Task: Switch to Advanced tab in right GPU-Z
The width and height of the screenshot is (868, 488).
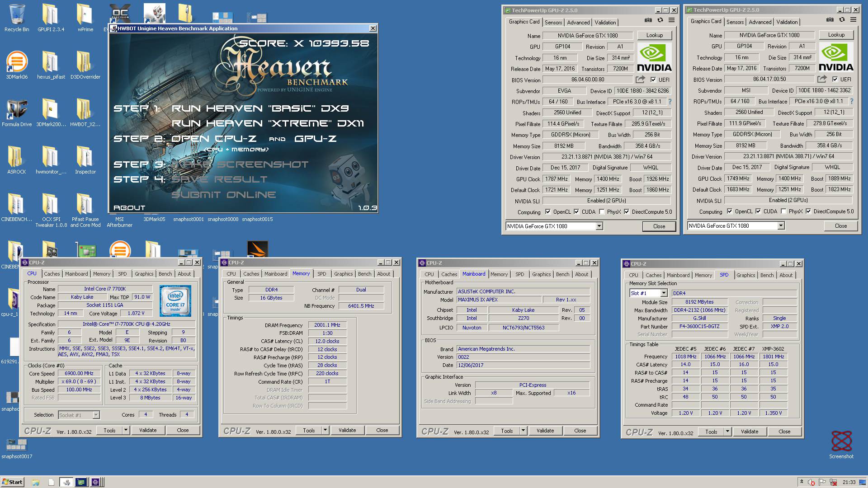Action: point(760,22)
